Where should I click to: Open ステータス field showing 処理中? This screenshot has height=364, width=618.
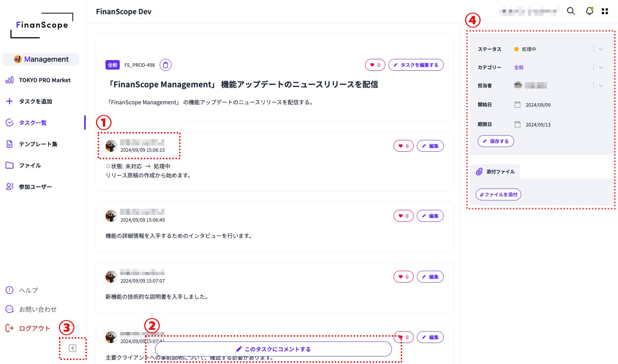560,49
